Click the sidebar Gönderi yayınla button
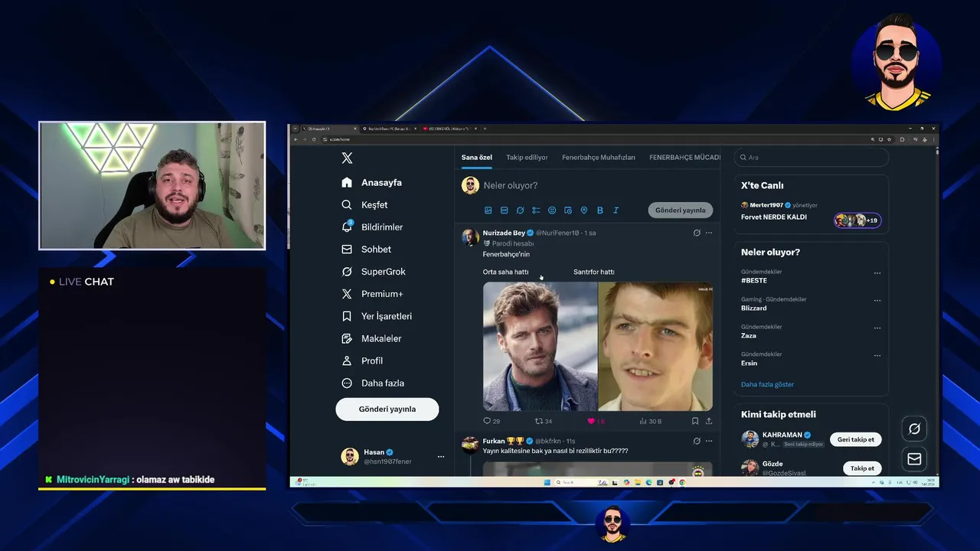 [x=387, y=409]
